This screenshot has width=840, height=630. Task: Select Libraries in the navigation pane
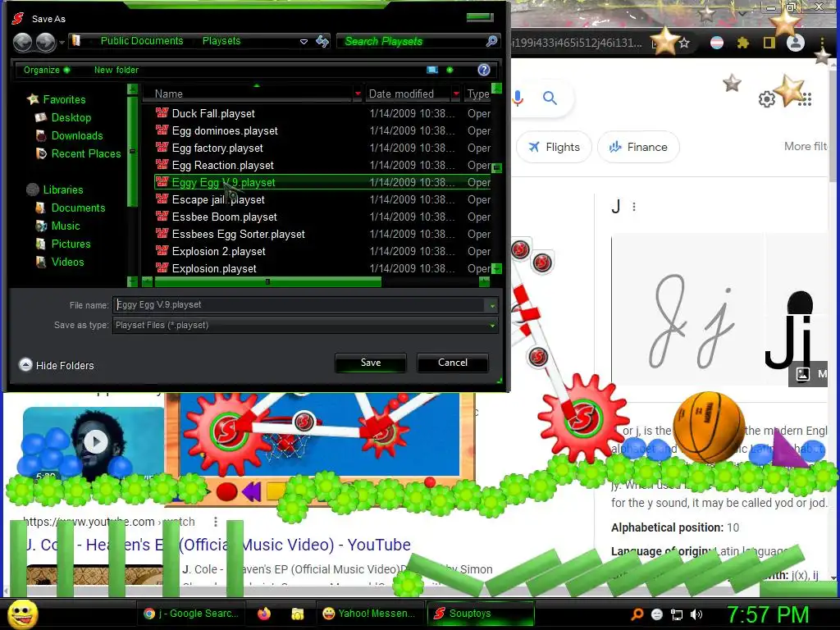pyautogui.click(x=63, y=189)
